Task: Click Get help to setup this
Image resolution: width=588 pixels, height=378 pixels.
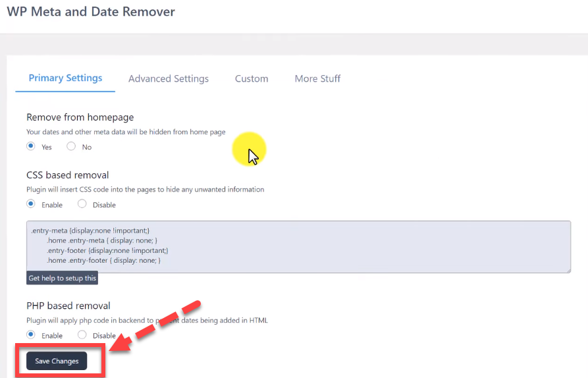Action: (63, 278)
